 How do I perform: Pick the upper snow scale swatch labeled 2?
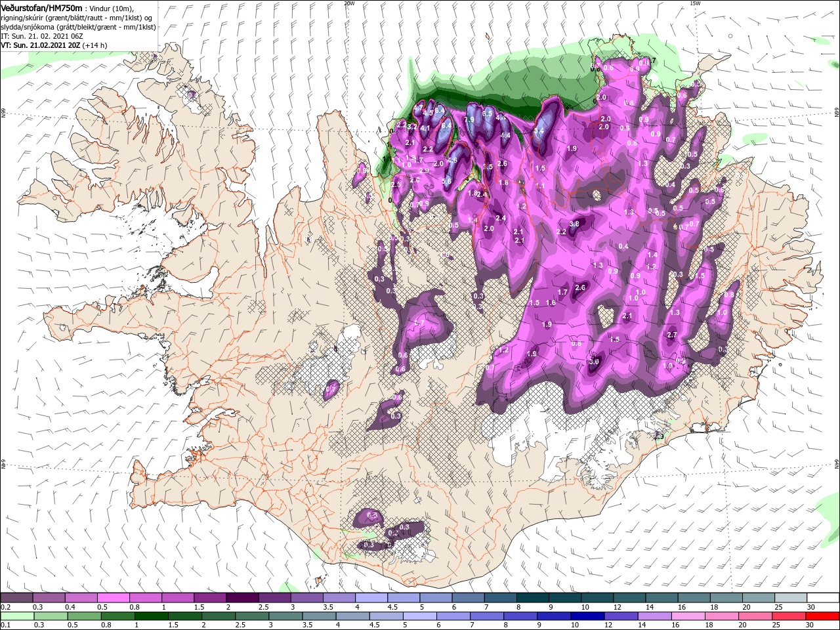tap(242, 598)
